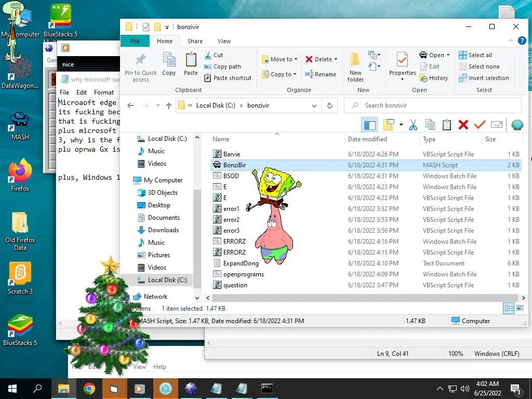
Task: Expand the new item toolbar dropdown arrow
Action: pos(401,125)
